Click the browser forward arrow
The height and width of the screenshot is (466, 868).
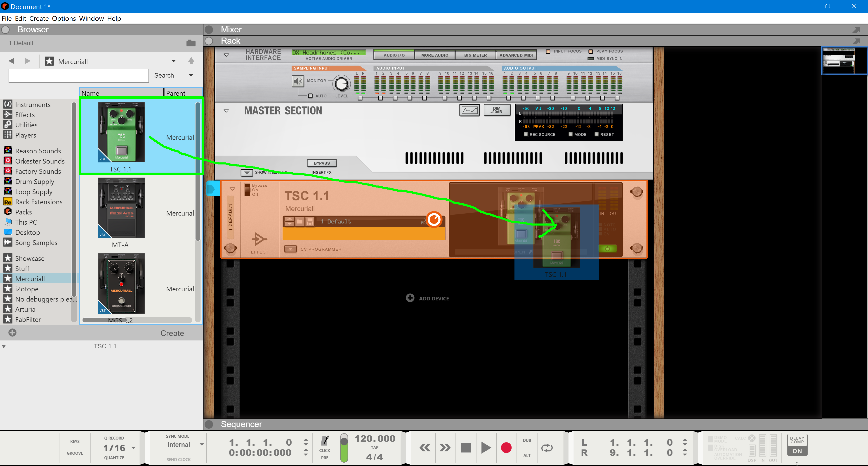[x=28, y=61]
